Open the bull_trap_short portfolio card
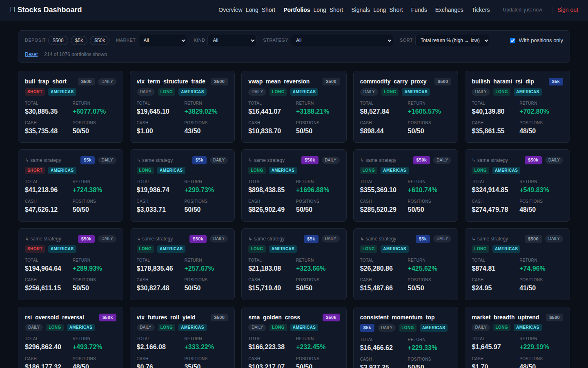588x368 pixels. [x=71, y=107]
